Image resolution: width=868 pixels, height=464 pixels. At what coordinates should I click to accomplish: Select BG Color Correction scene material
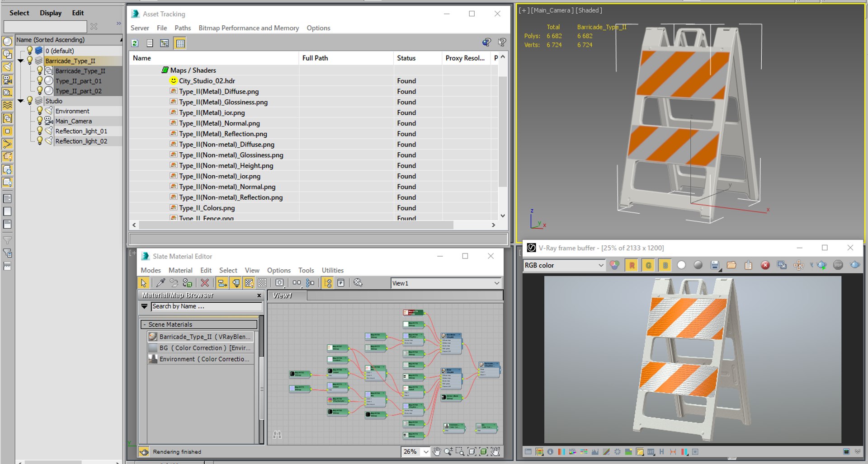point(201,348)
